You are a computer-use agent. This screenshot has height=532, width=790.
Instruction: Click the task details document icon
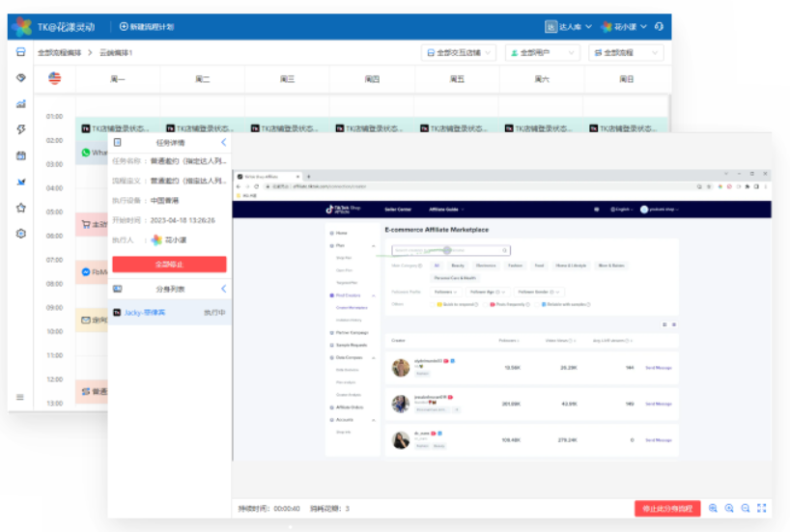118,143
